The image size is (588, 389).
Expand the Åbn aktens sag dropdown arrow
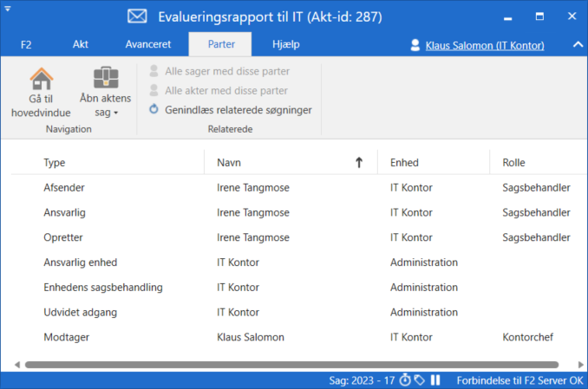pos(115,113)
